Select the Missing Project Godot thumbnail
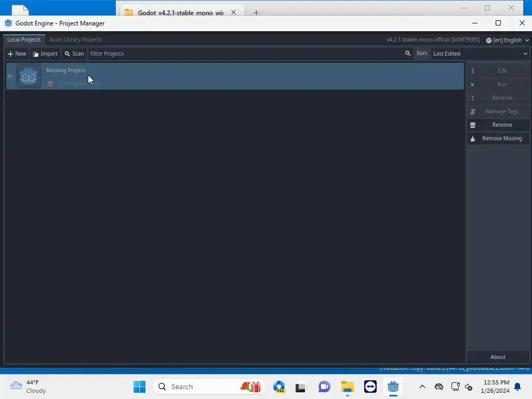532x399 pixels. coord(29,76)
